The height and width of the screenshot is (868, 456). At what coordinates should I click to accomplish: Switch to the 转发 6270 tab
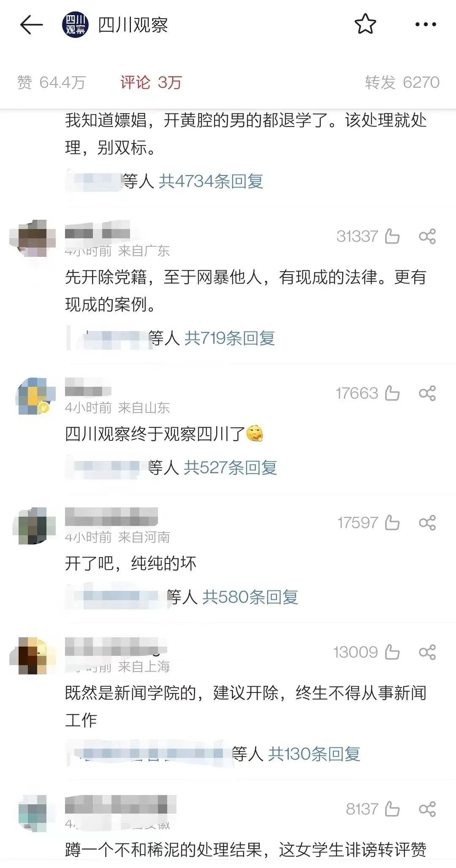click(x=402, y=82)
